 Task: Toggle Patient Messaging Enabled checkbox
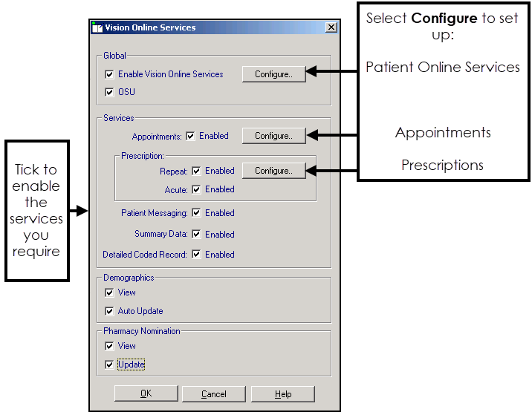[x=197, y=213]
